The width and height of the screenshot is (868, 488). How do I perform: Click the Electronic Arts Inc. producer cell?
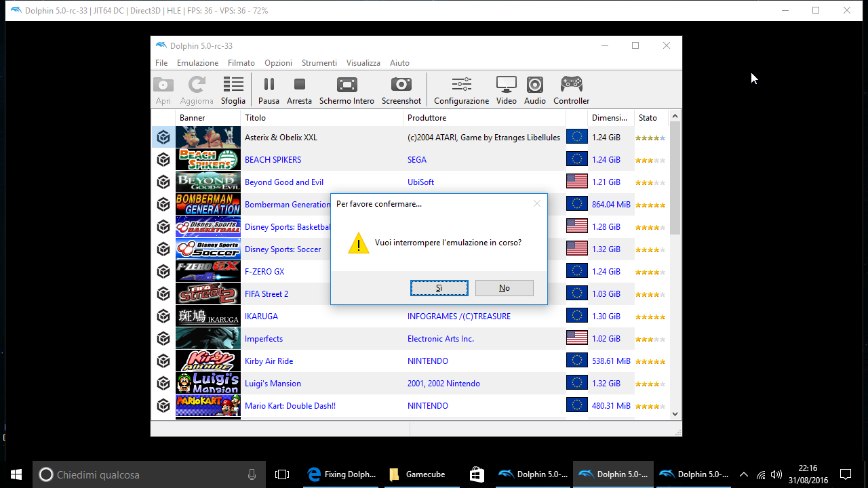441,339
